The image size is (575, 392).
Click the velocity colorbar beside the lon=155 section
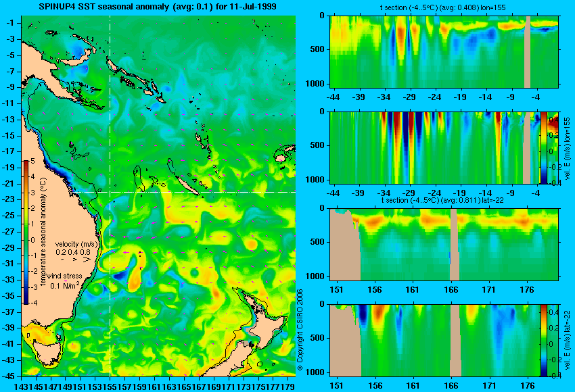544,147
